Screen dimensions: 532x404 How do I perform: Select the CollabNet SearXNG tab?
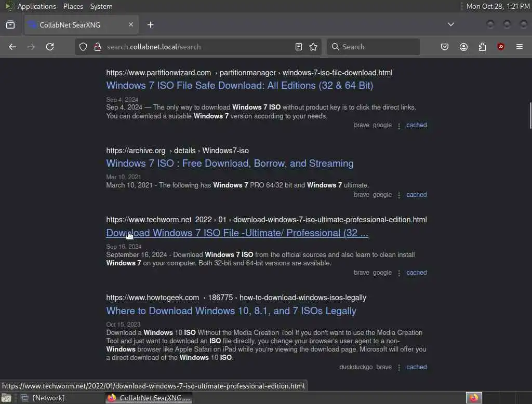coord(82,25)
